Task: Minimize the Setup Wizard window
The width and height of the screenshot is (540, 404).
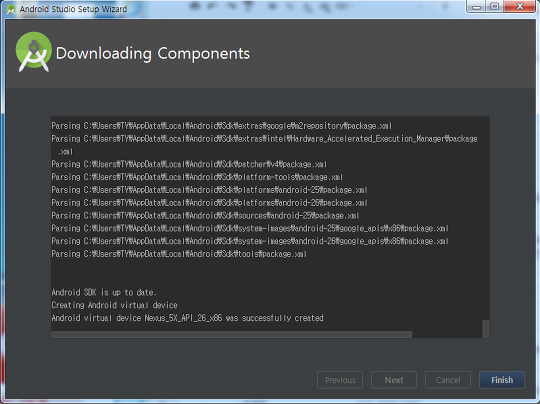Action: 476,6
